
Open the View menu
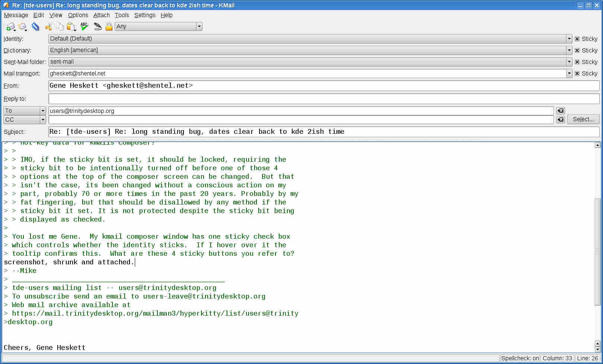pyautogui.click(x=56, y=15)
